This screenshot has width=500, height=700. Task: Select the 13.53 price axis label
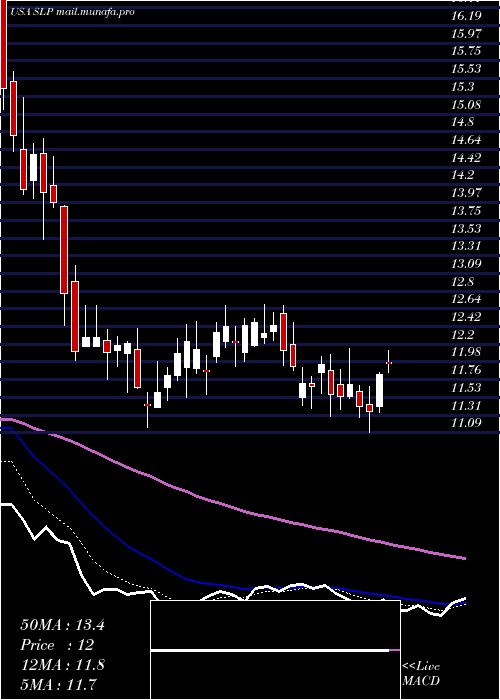click(x=466, y=229)
